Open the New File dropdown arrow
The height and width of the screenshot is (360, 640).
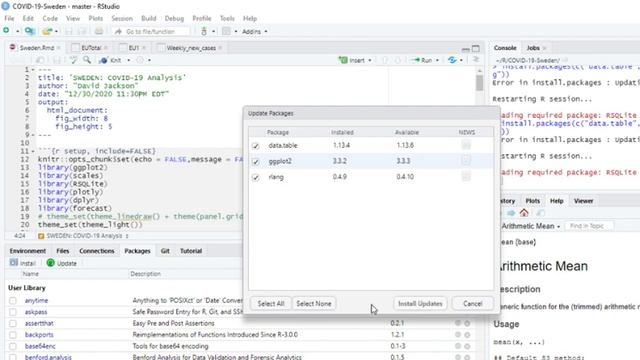click(x=18, y=31)
